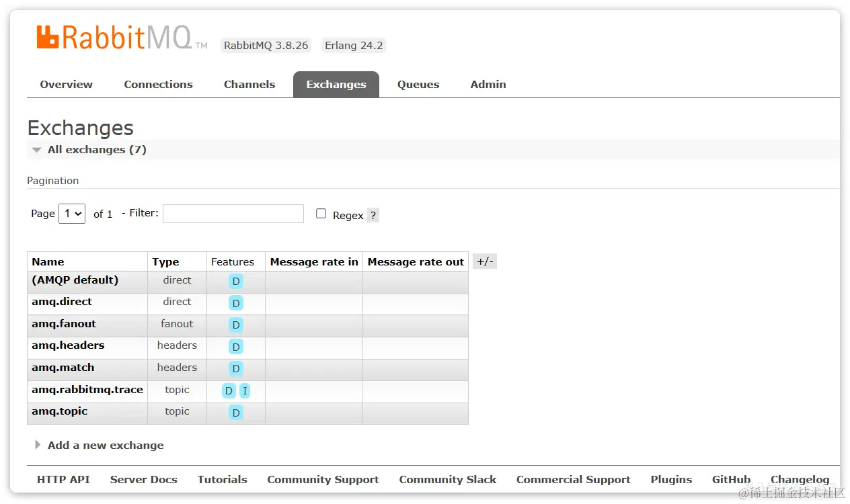Click the Erlang 24.2 version label

point(354,46)
